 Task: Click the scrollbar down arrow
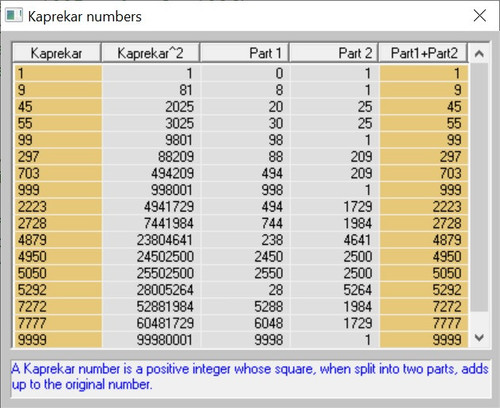point(479,338)
